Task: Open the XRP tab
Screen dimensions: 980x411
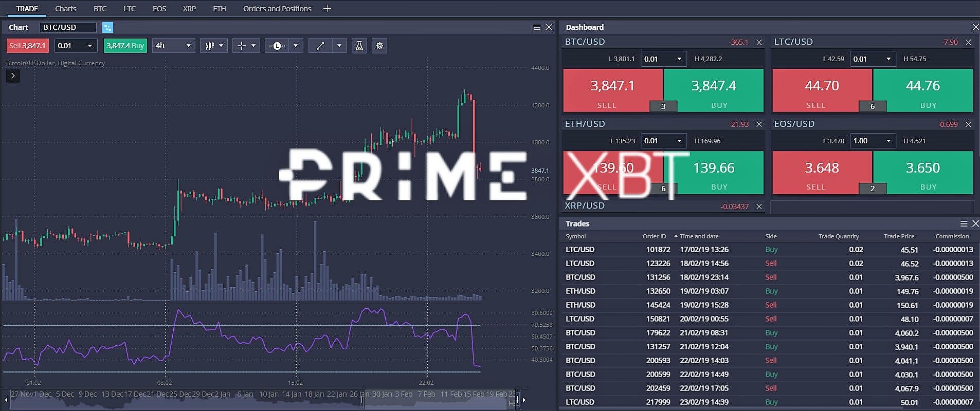Action: tap(189, 9)
